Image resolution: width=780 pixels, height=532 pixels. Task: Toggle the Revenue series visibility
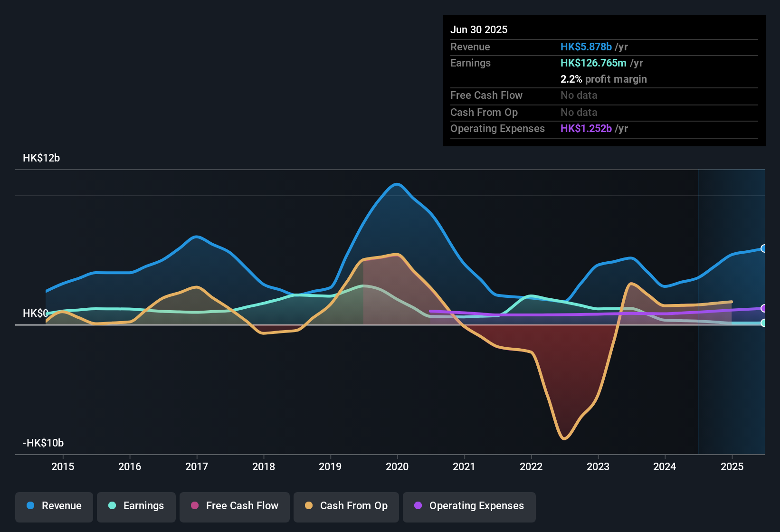[54, 506]
